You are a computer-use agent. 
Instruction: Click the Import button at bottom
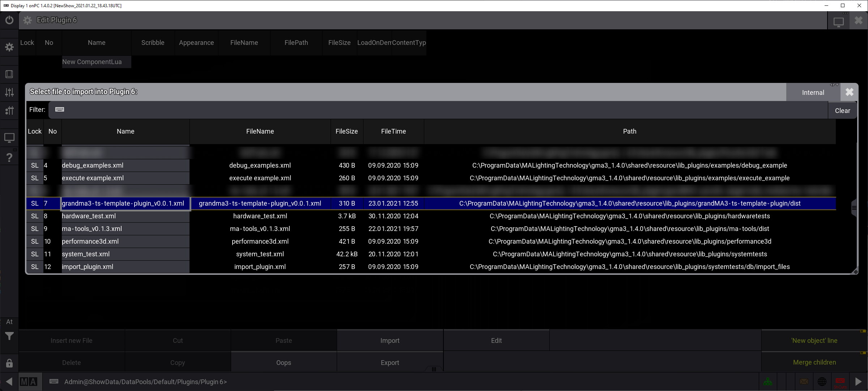tap(390, 340)
